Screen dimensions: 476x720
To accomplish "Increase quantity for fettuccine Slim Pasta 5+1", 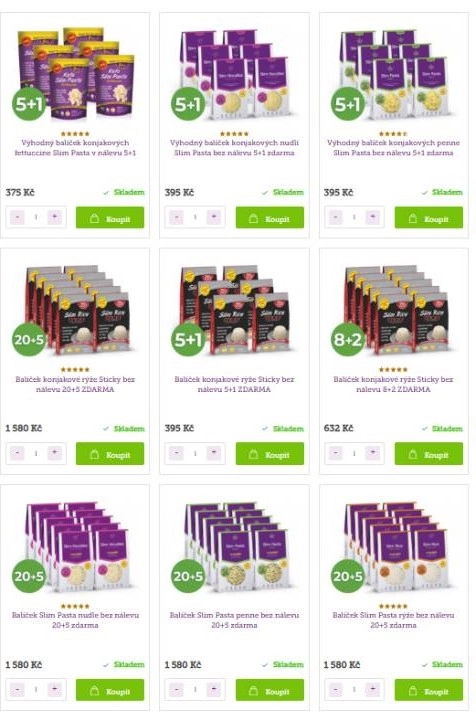I will click(x=55, y=217).
